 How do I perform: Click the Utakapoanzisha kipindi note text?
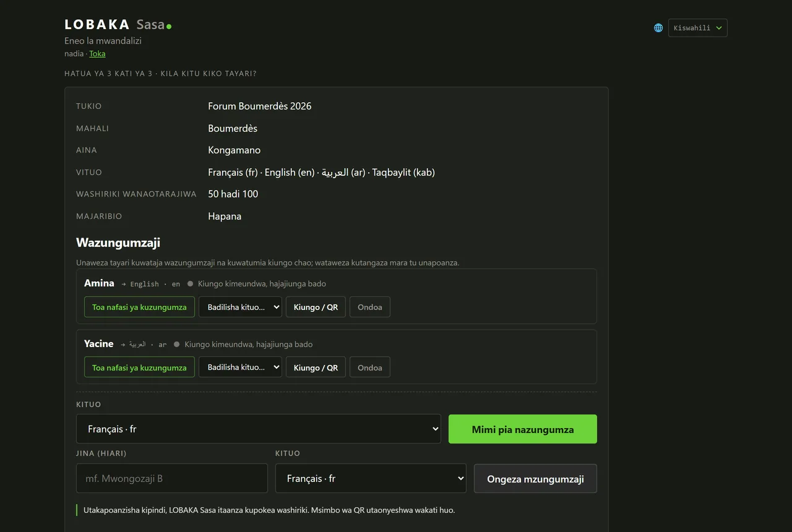coord(269,510)
